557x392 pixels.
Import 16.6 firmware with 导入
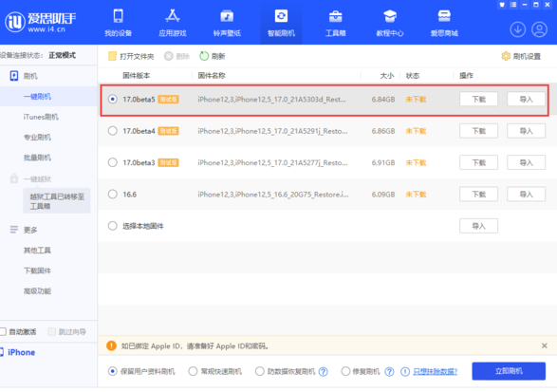click(x=526, y=194)
